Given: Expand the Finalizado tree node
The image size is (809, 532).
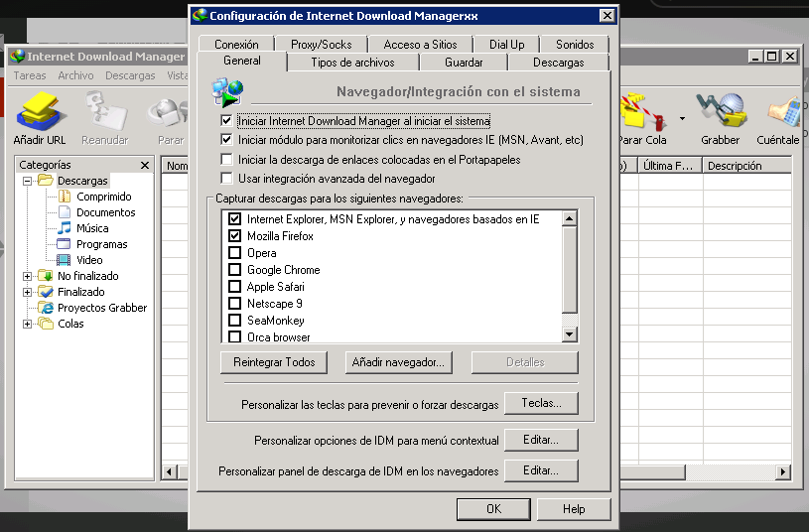Looking at the screenshot, I should 27,292.
